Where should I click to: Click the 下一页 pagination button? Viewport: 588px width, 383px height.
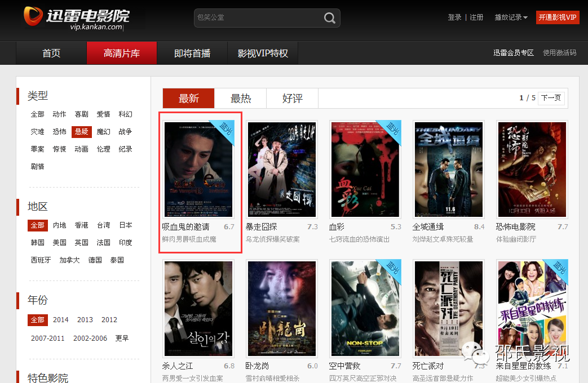[551, 97]
